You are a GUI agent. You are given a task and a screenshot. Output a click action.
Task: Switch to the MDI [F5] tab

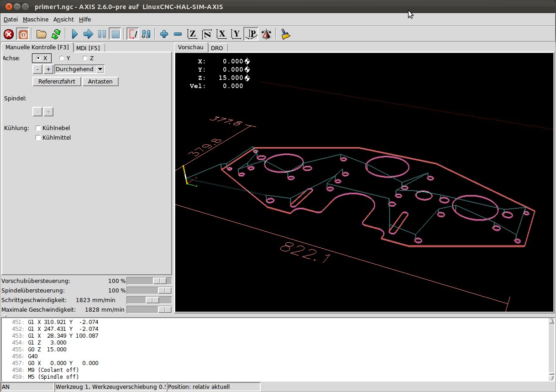point(88,48)
